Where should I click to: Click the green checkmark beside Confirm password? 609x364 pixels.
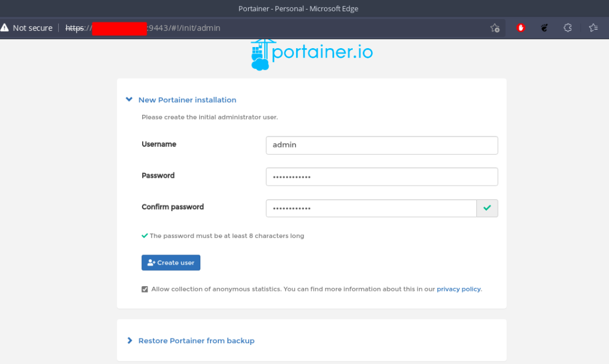pyautogui.click(x=488, y=208)
